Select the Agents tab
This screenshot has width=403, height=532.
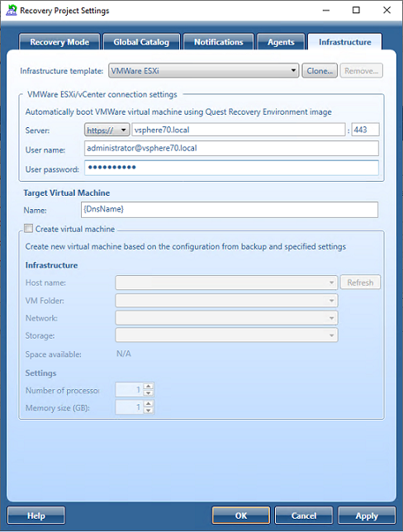[281, 42]
